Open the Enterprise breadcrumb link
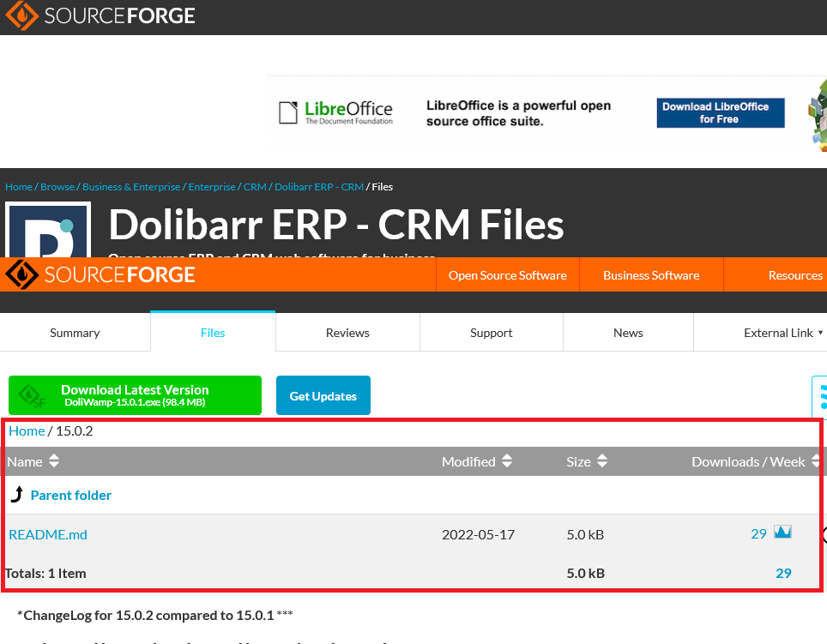 pos(212,187)
